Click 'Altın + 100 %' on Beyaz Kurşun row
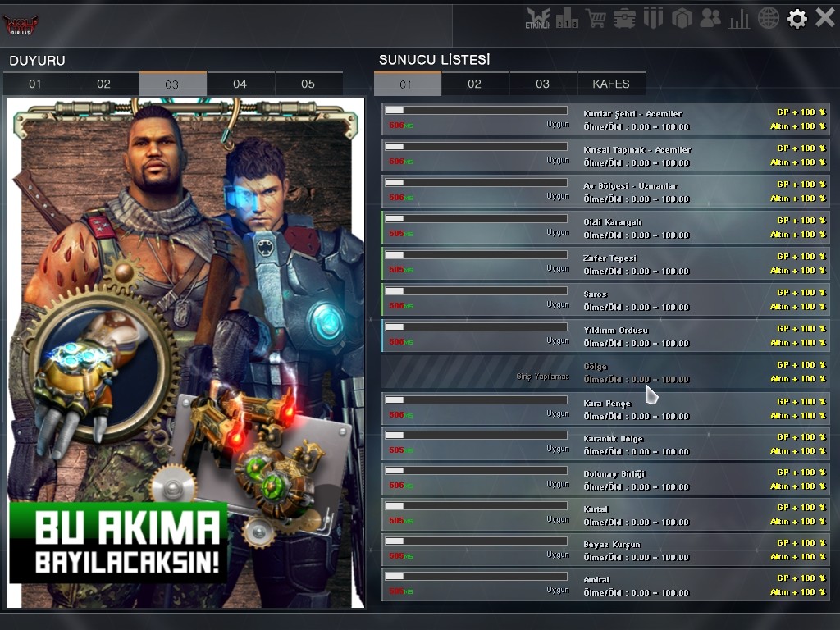 coord(798,557)
